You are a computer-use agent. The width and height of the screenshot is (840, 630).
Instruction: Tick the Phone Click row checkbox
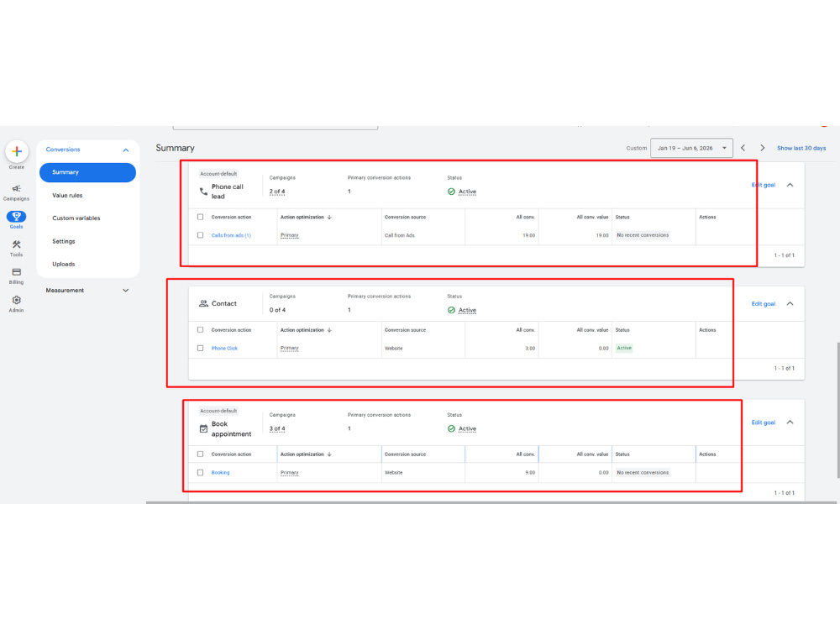tap(201, 349)
